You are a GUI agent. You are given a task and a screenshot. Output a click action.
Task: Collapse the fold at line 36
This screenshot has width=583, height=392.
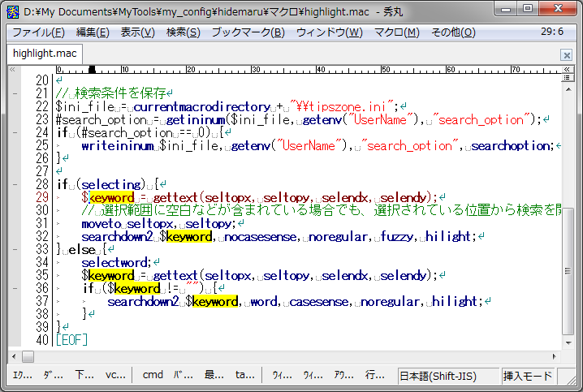click(15, 289)
